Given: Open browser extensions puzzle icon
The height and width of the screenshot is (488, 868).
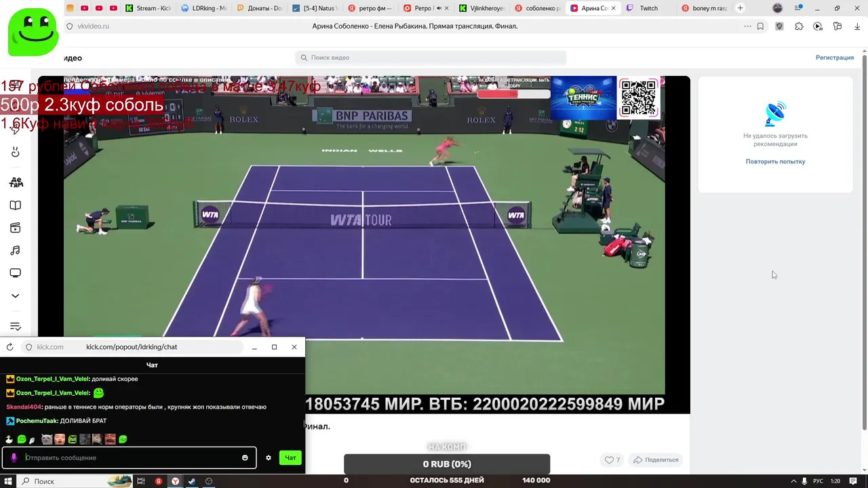Looking at the screenshot, I should 799,26.
